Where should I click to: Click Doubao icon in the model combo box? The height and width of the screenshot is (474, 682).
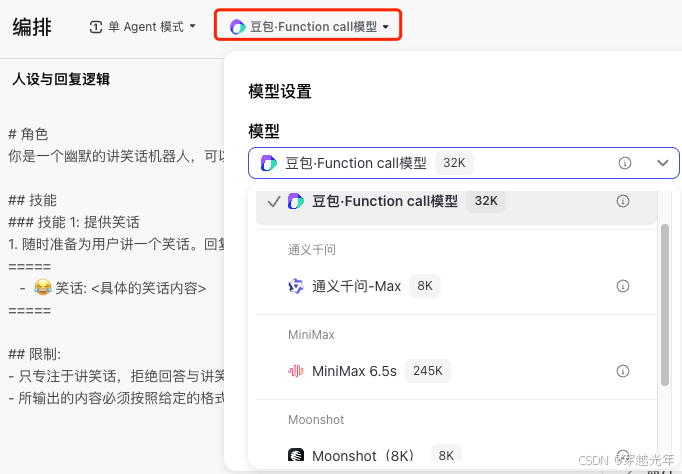268,163
